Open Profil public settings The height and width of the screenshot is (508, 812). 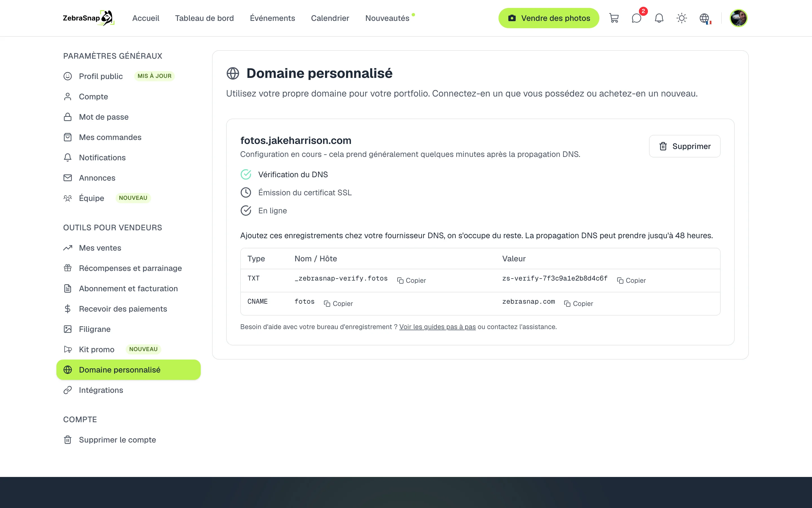[129, 76]
